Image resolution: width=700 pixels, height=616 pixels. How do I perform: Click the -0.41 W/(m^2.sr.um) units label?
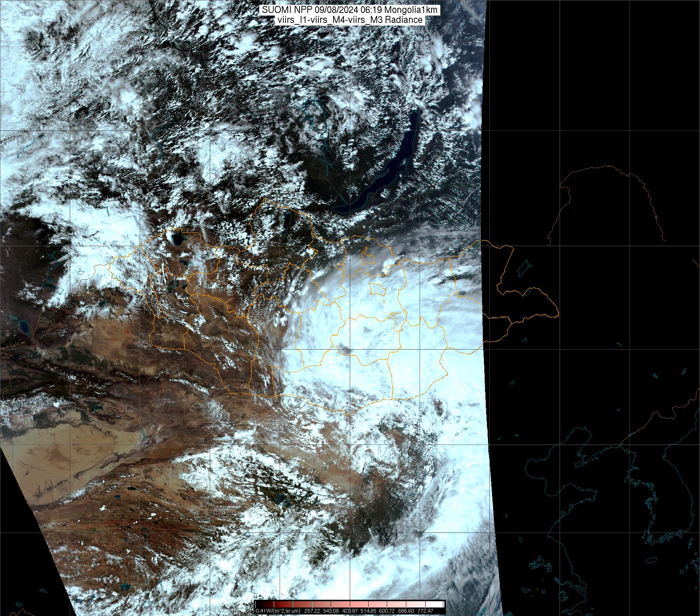[x=277, y=611]
